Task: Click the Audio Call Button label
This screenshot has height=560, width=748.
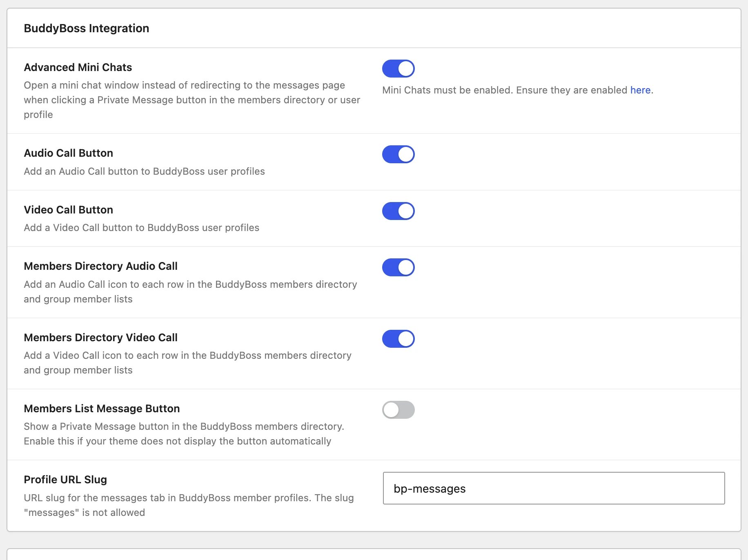Action: pos(69,153)
